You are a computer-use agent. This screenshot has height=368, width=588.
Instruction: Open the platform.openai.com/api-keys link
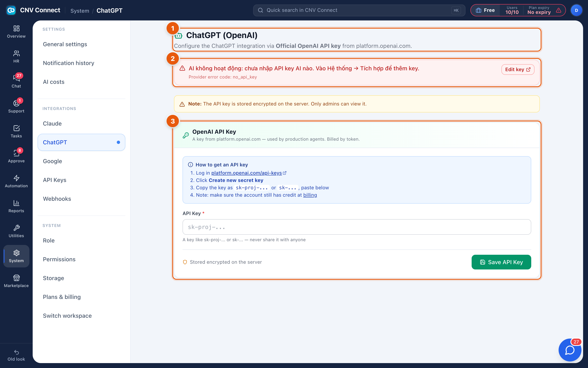click(248, 173)
